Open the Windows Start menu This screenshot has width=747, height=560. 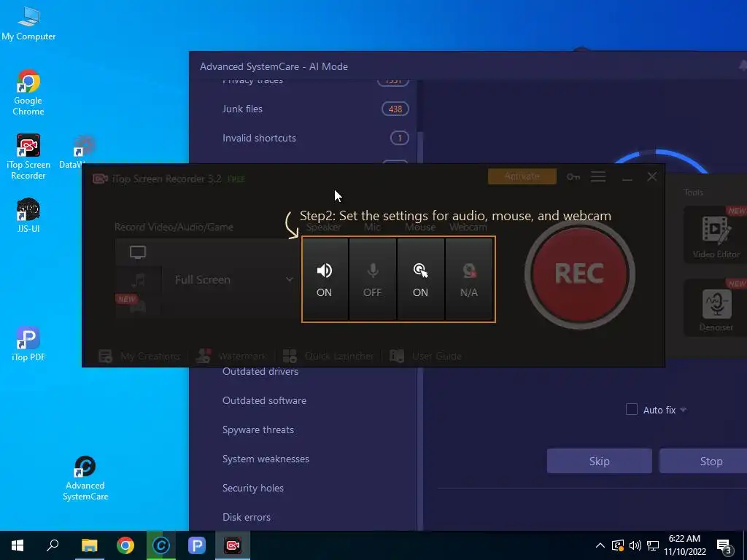pos(18,545)
